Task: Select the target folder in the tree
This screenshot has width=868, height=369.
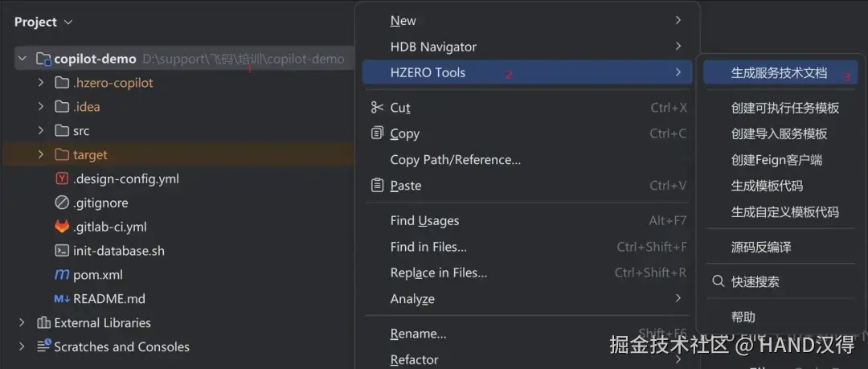Action: [90, 154]
